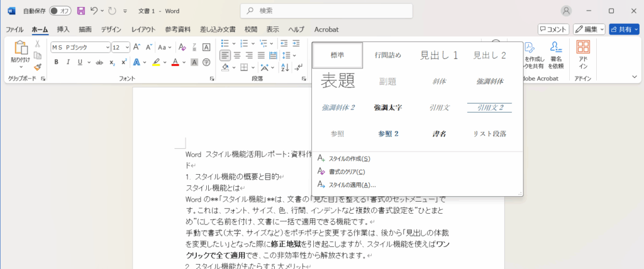
Task: Expand the font size dropdown
Action: [x=128, y=47]
